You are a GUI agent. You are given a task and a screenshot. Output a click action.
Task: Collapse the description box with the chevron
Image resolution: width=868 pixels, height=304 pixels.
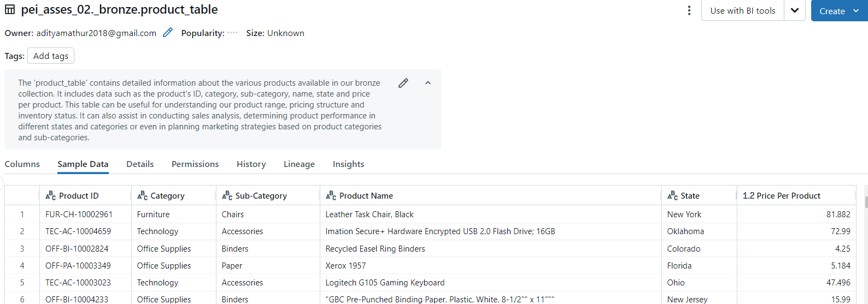[428, 83]
